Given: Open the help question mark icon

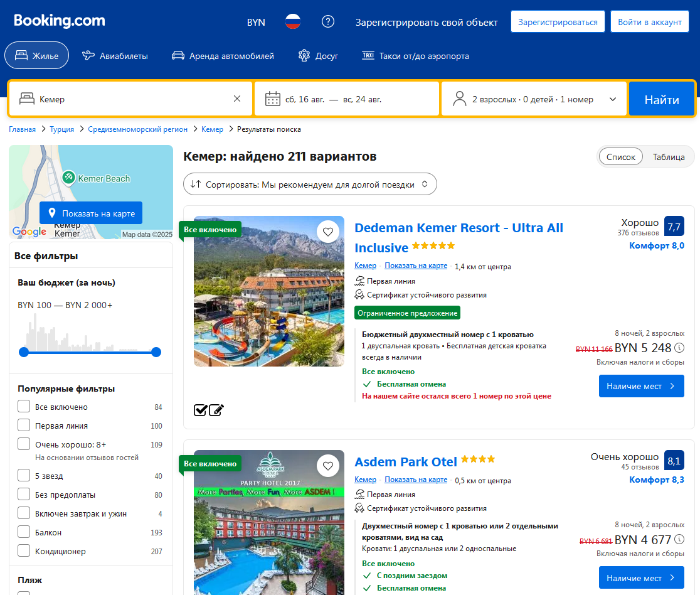Looking at the screenshot, I should 328,21.
